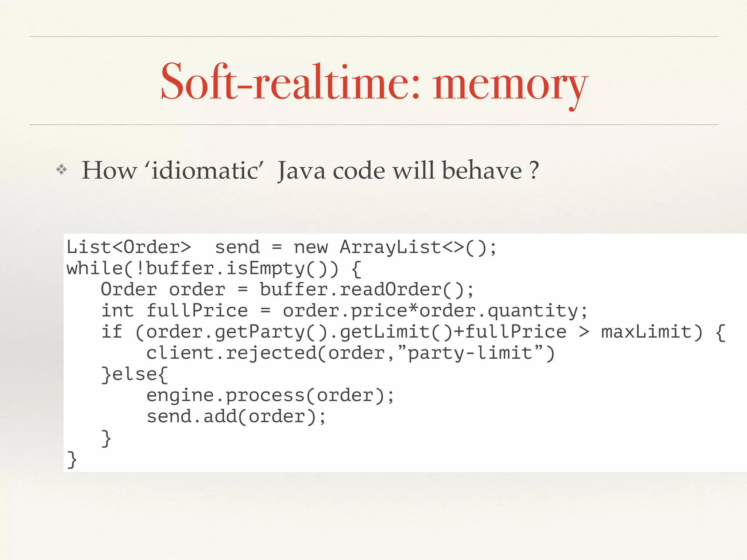The image size is (747, 560).
Task: Select the 'List<Order>' declaration in code
Action: [x=128, y=247]
